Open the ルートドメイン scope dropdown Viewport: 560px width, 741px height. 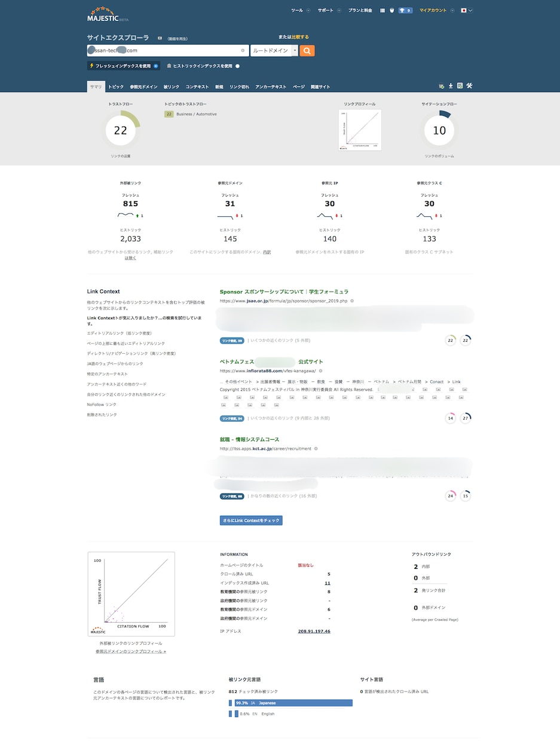click(274, 51)
